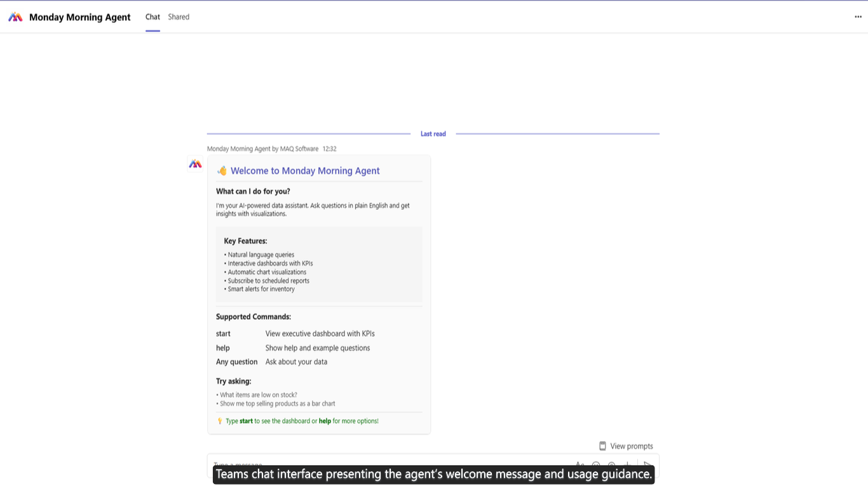868x488 pixels.
Task: Open the View prompts button
Action: pyautogui.click(x=626, y=446)
